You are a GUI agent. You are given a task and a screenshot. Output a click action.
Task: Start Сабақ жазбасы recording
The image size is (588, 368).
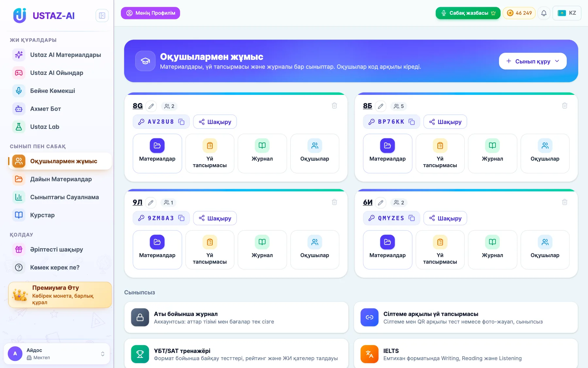point(468,13)
